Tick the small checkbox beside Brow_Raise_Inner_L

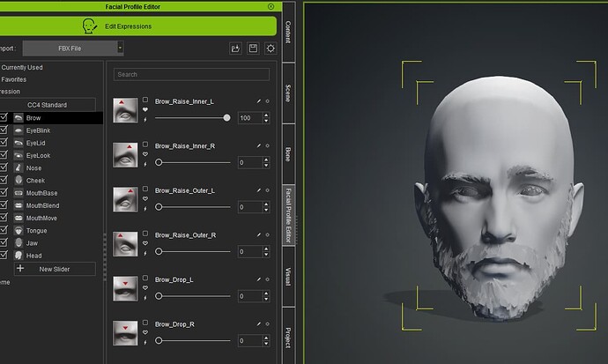(145, 100)
